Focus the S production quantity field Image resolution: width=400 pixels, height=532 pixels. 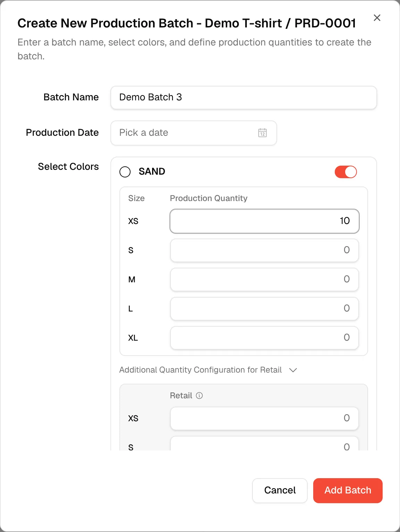coord(265,250)
